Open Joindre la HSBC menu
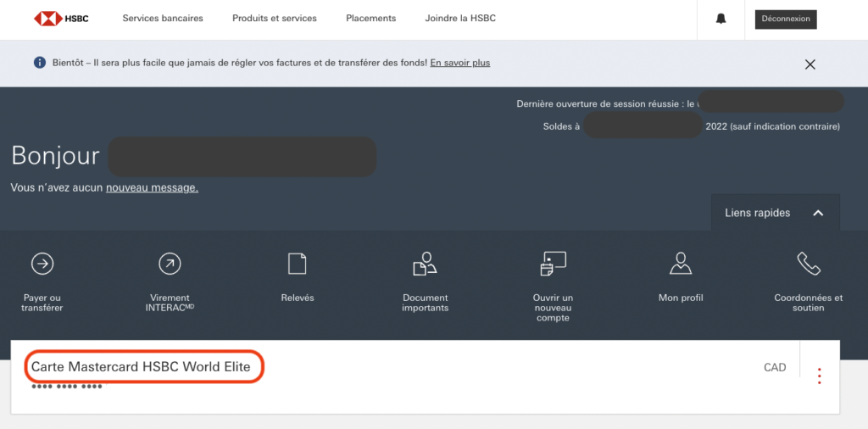This screenshot has width=868, height=429. 460,19
